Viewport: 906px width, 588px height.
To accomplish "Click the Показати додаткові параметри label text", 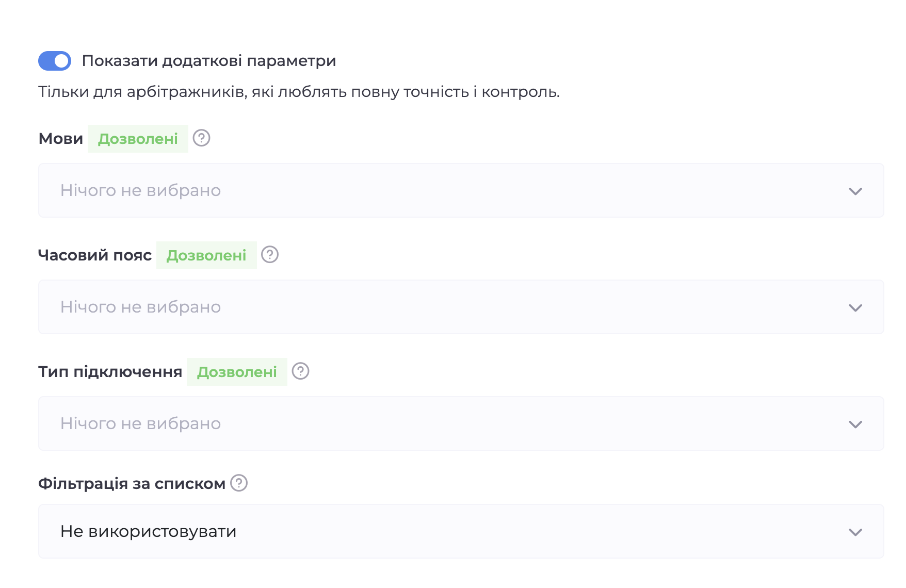I will 209,60.
